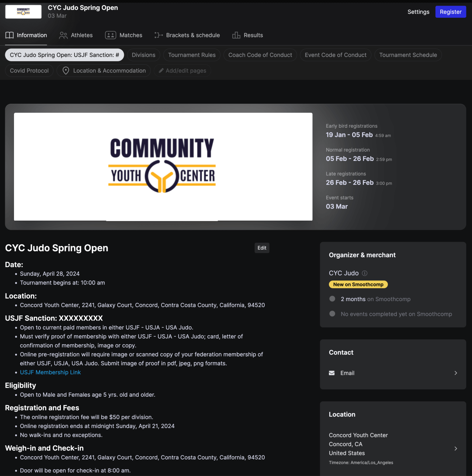472x476 pixels.
Task: Click the people icon for Athletes
Action: 63,35
